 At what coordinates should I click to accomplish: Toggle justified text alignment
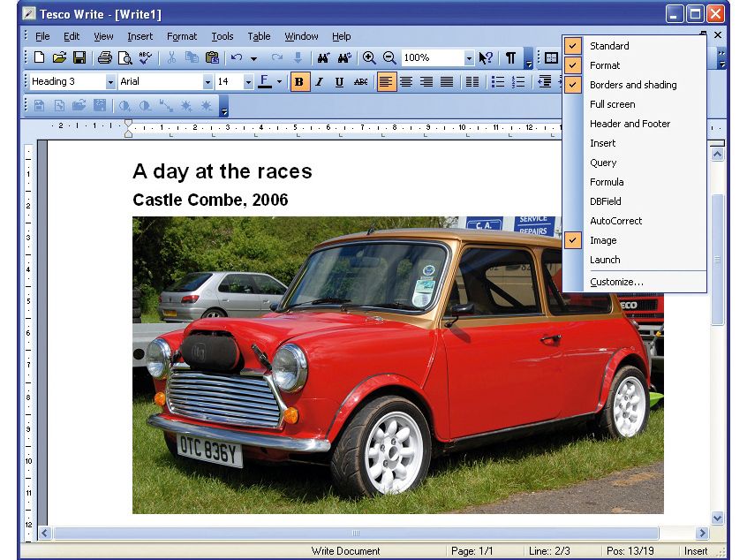(447, 82)
